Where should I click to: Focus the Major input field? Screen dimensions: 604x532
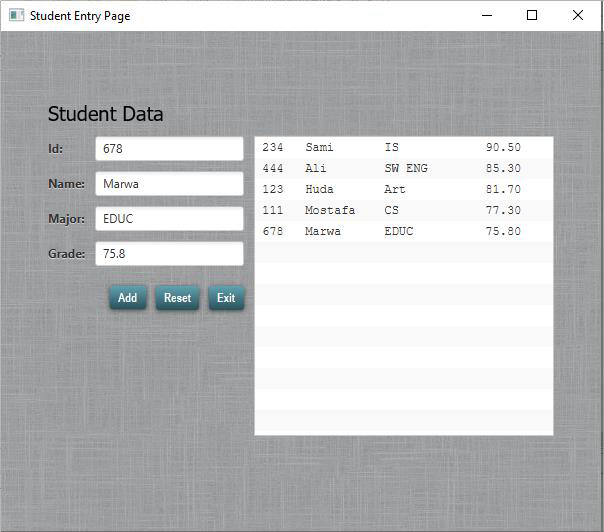click(x=169, y=219)
